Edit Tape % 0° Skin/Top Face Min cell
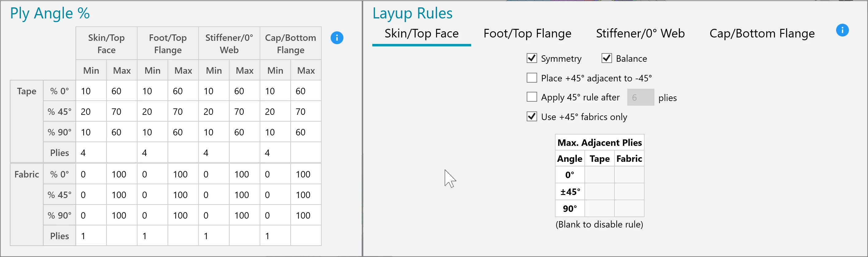The image size is (868, 257). tap(91, 91)
